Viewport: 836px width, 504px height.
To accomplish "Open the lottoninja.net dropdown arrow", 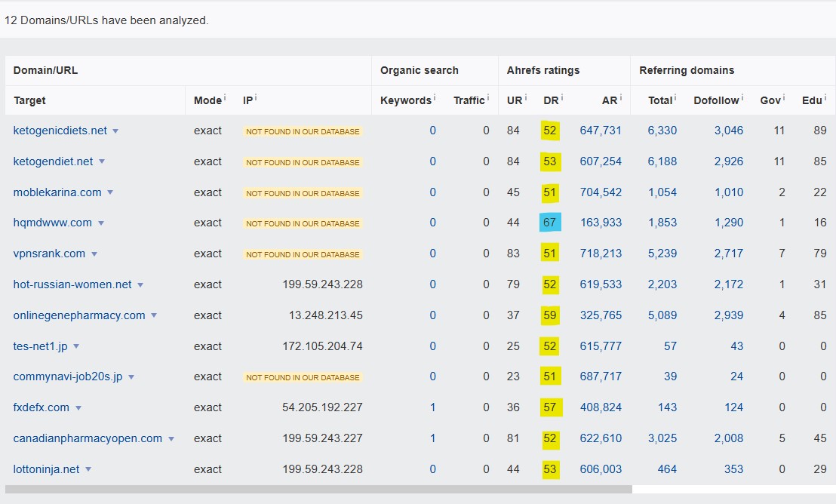I will tap(88, 469).
